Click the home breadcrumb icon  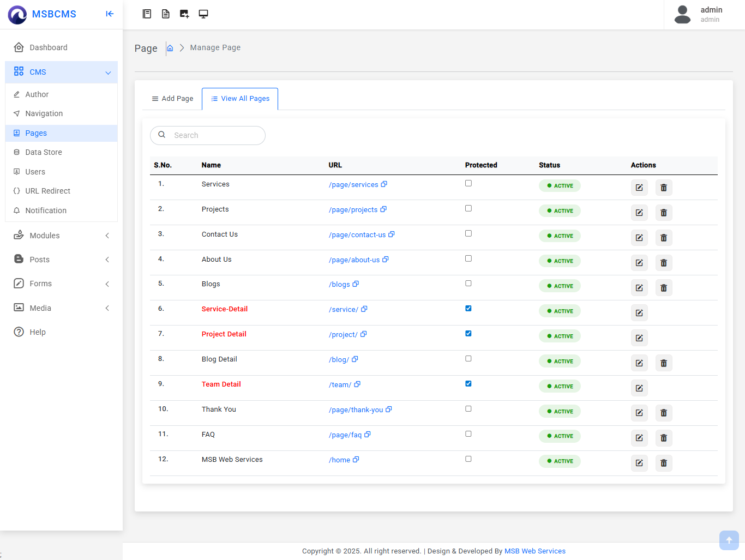pyautogui.click(x=170, y=48)
